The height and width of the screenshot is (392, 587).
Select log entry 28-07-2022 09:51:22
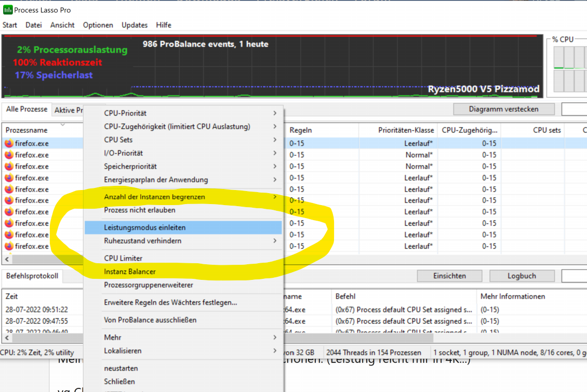tap(37, 310)
